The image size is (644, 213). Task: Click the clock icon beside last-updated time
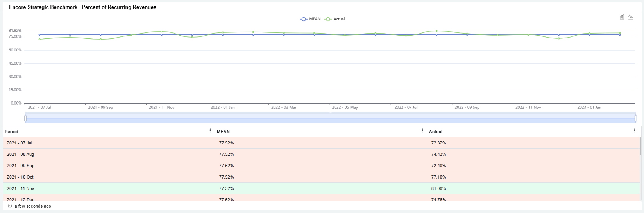10,206
